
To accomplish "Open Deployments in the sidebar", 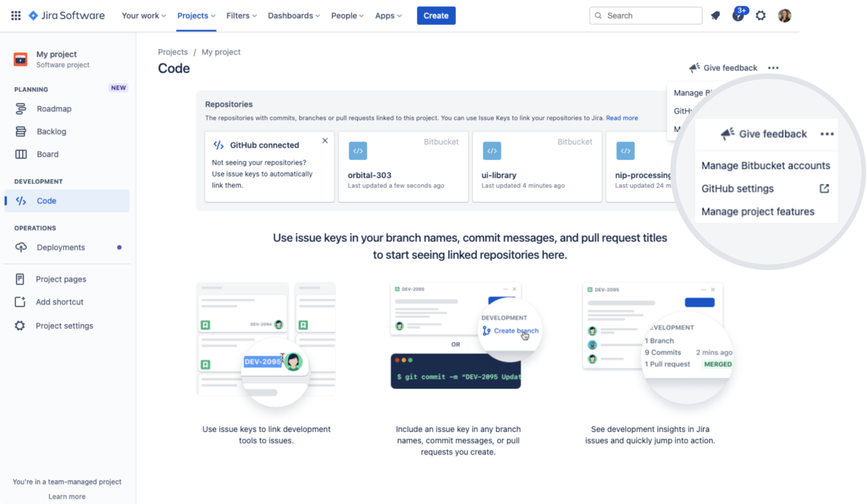I will pyautogui.click(x=67, y=247).
